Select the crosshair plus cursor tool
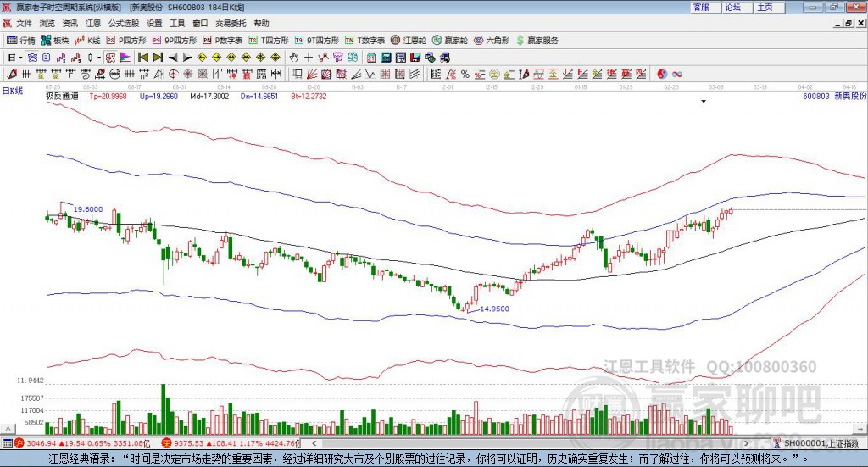The height and width of the screenshot is (467, 868). click(309, 58)
